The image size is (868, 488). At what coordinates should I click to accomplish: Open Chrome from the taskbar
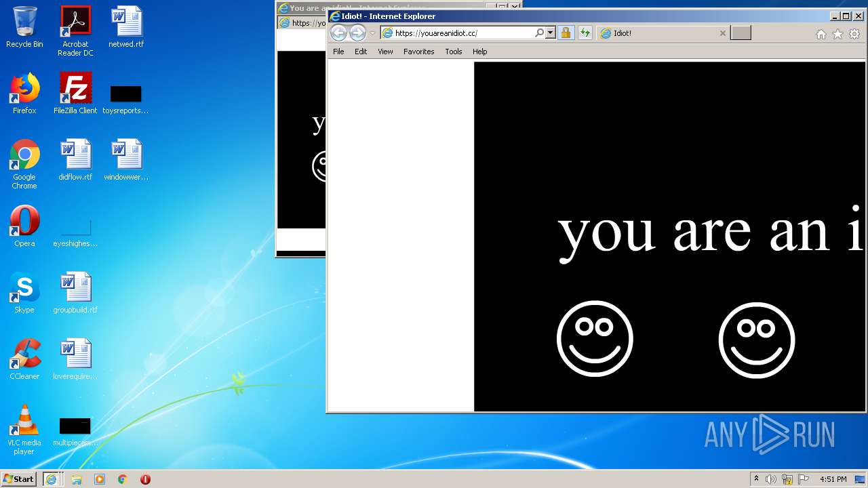pos(122,479)
